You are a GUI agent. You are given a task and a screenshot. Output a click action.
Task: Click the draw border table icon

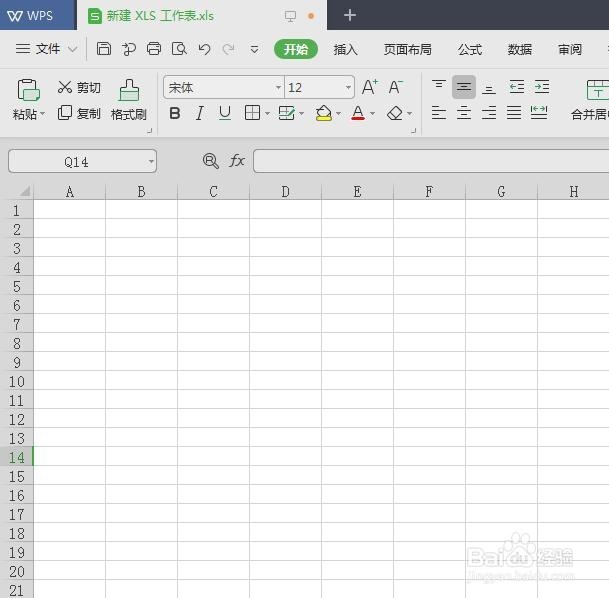(287, 113)
